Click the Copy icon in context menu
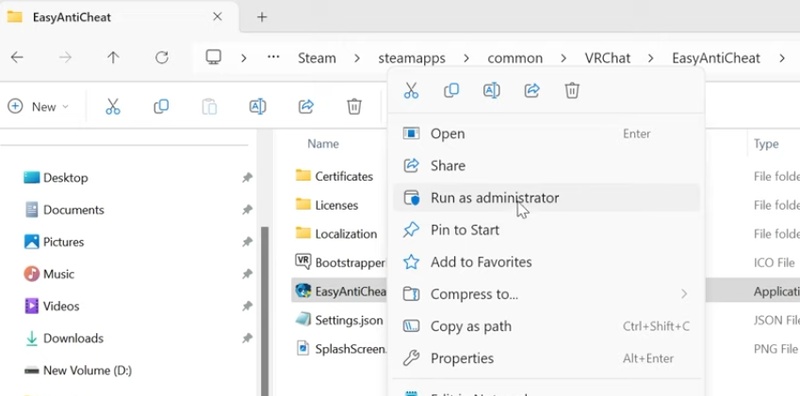Viewport: 800px width, 396px height. coord(451,91)
